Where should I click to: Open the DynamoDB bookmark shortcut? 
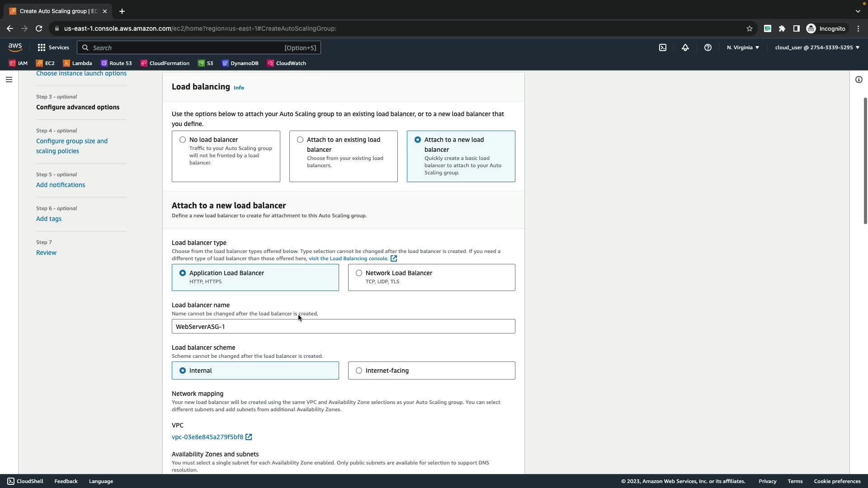click(240, 63)
